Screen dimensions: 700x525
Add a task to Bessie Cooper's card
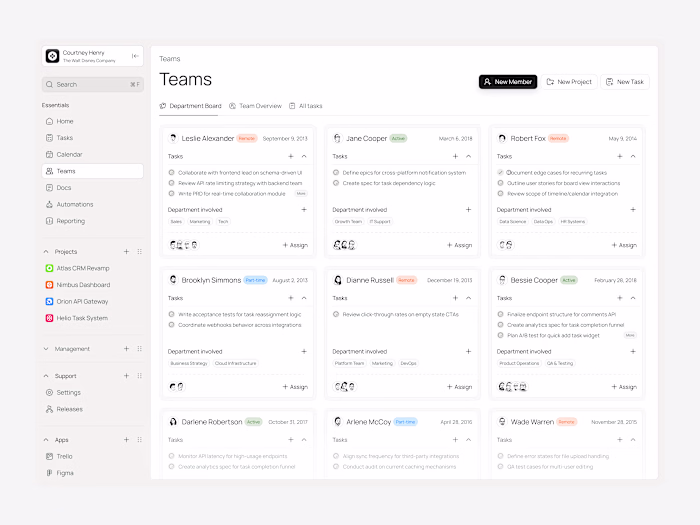620,298
